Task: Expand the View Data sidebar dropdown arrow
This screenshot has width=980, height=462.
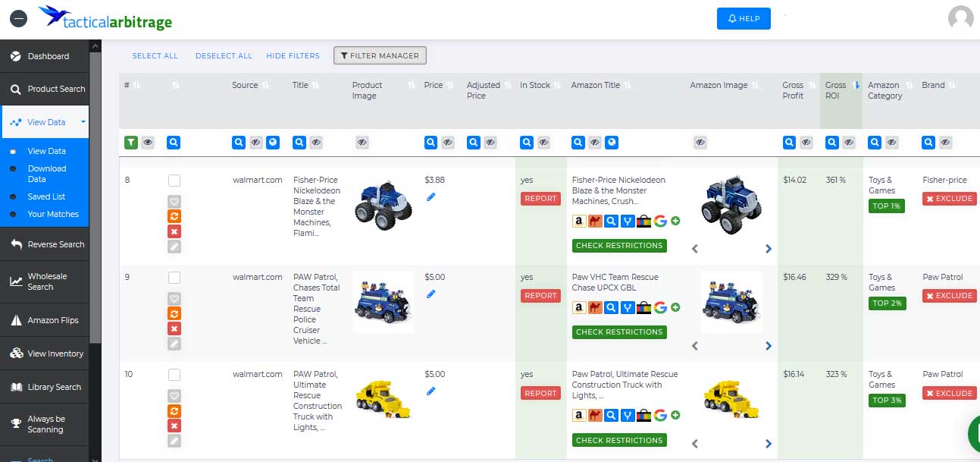Action: (x=83, y=122)
